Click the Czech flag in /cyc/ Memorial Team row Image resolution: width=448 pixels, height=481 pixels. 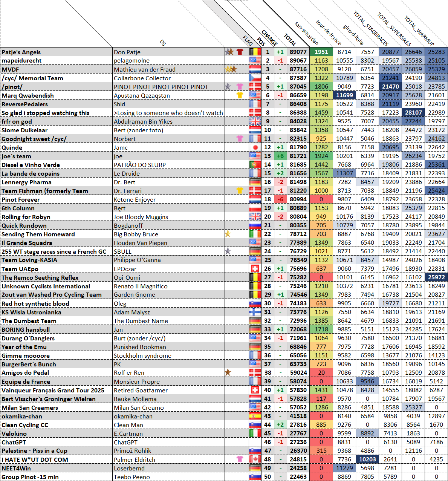[x=255, y=78]
